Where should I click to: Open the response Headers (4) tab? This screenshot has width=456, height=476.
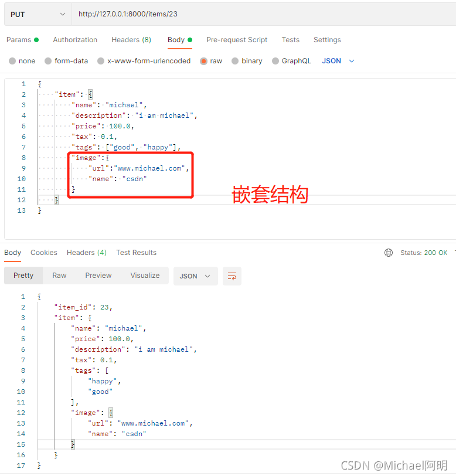[87, 253]
